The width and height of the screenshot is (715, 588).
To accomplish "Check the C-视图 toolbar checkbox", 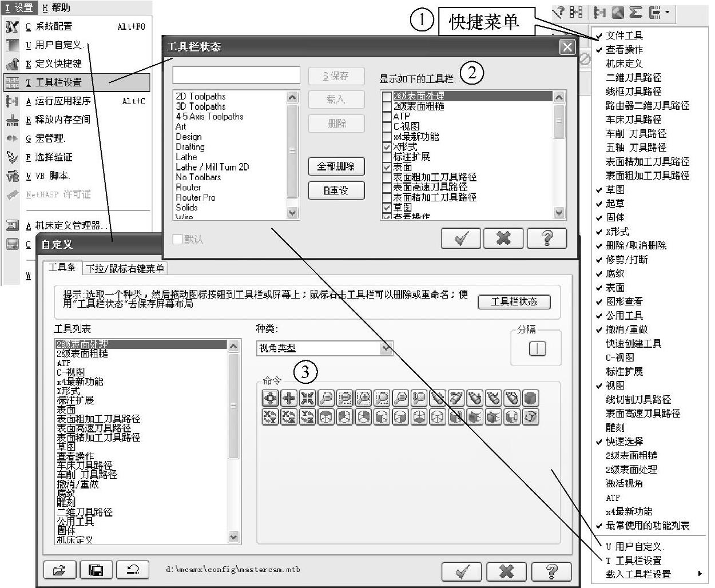I will [x=387, y=126].
